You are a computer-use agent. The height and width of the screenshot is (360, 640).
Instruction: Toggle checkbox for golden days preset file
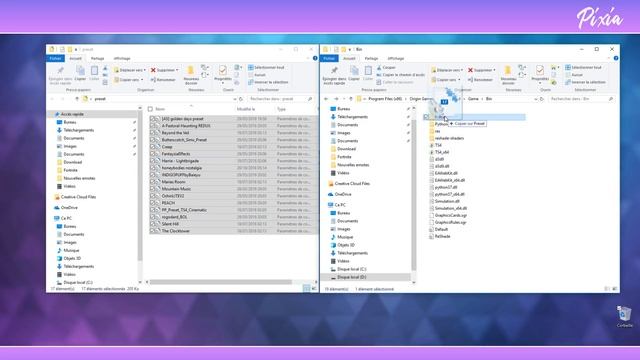point(152,119)
